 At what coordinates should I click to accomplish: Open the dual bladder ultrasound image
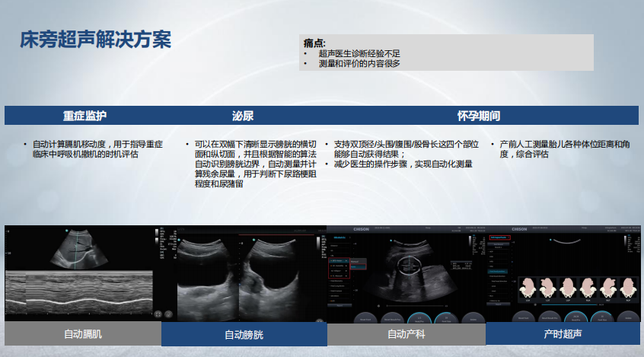tap(242, 270)
